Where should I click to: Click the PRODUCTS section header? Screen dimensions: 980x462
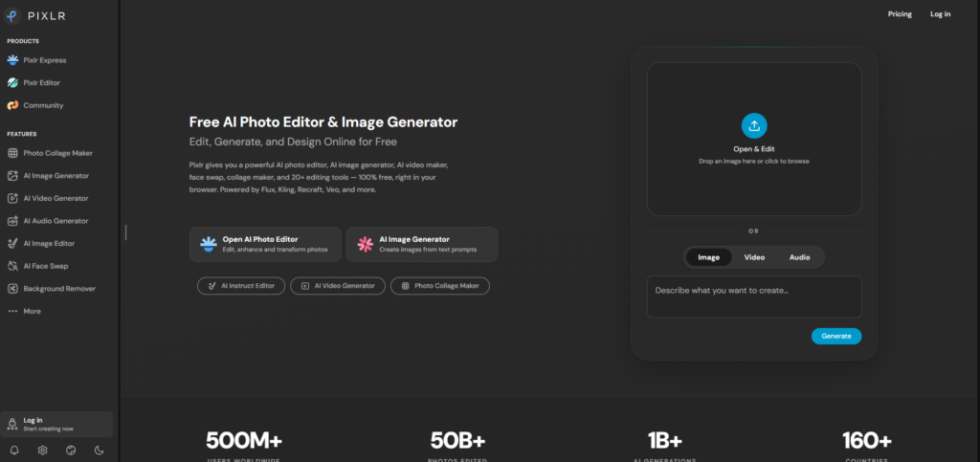[x=23, y=41]
